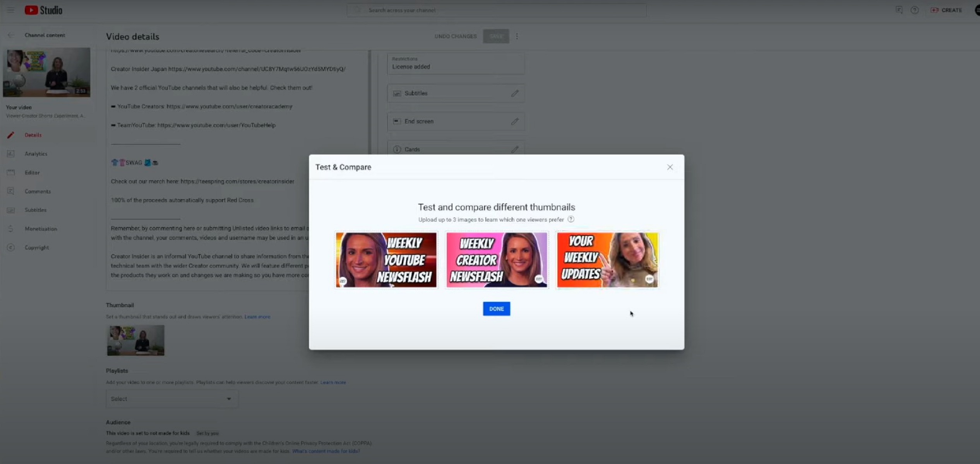Edit End screen with the pencil icon
The height and width of the screenshot is (464, 980).
click(x=514, y=121)
